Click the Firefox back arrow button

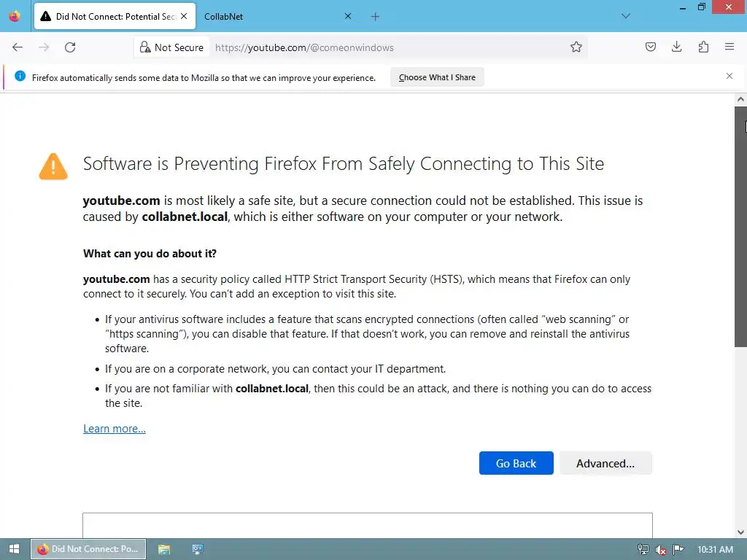click(x=18, y=47)
